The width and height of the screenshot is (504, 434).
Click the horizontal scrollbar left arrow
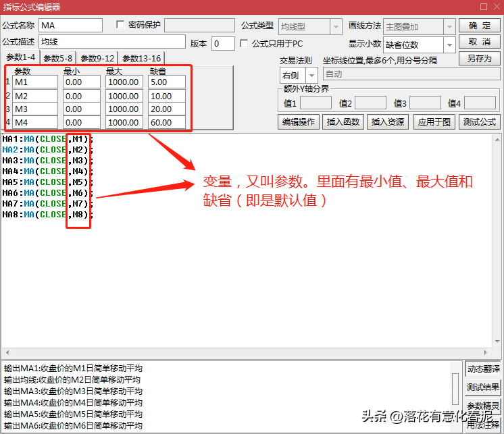pos(7,352)
